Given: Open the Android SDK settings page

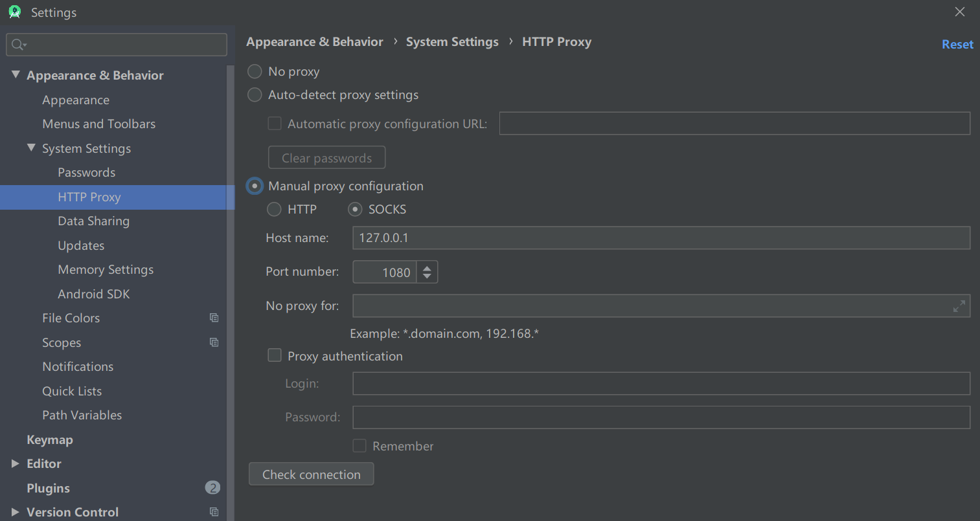Looking at the screenshot, I should pyautogui.click(x=94, y=294).
